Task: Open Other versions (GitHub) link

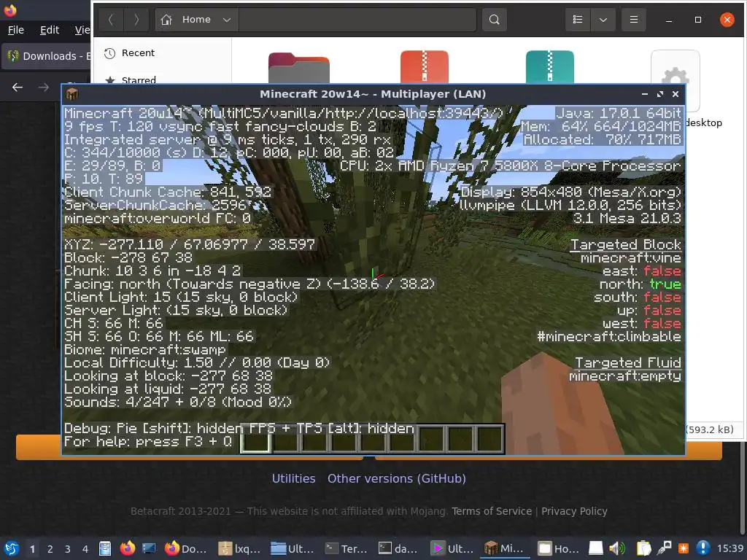Action: point(396,478)
